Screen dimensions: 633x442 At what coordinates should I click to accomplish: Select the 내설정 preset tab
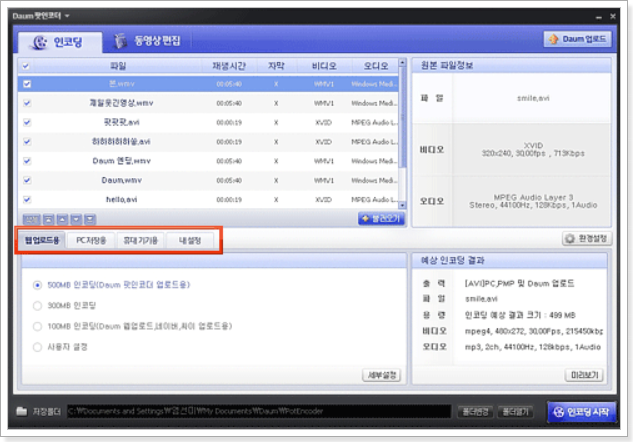click(190, 241)
